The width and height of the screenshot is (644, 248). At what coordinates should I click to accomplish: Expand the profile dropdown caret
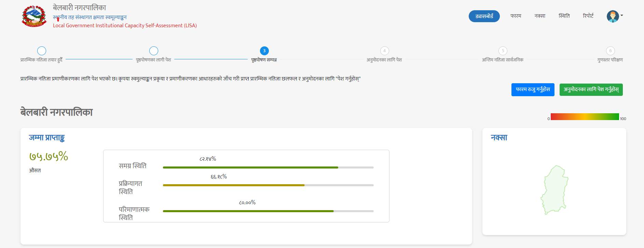(x=622, y=15)
